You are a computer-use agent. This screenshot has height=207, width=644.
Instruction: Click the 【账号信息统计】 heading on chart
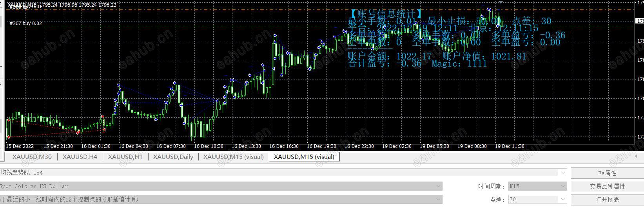[386, 14]
